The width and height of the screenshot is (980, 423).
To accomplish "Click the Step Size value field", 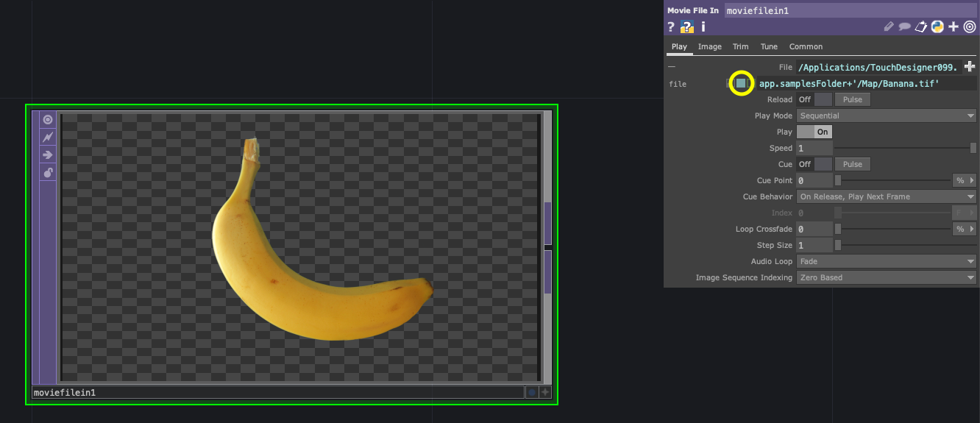I will [x=814, y=245].
